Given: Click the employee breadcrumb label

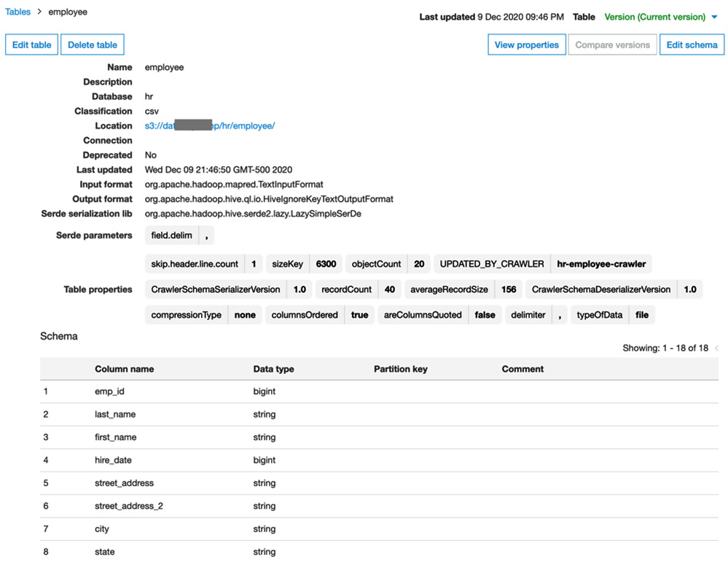Looking at the screenshot, I should click(x=66, y=12).
